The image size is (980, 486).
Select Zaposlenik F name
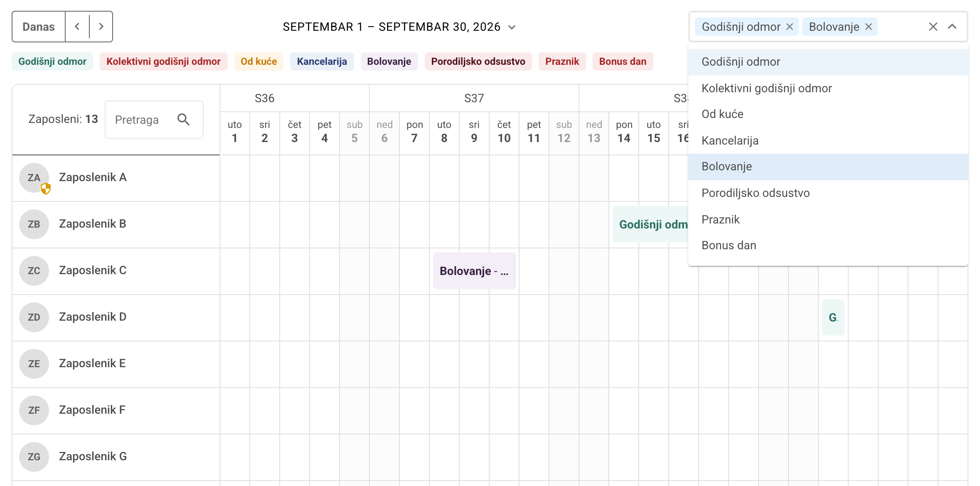(x=92, y=410)
